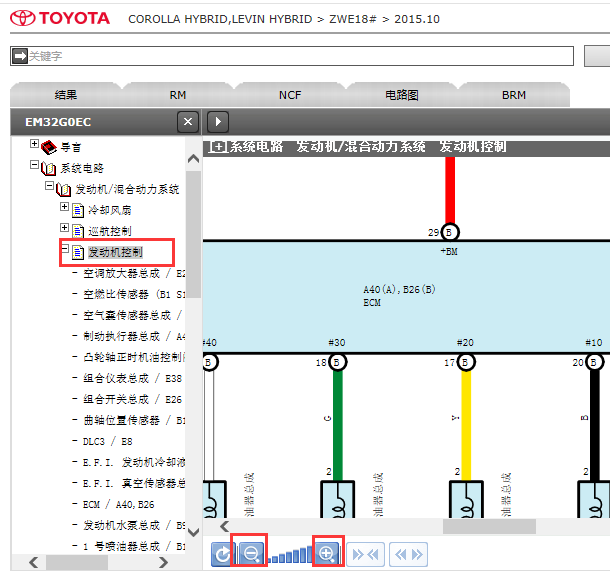The height and width of the screenshot is (579, 610).
Task: Click the expand-width arrows button
Action: point(408,554)
